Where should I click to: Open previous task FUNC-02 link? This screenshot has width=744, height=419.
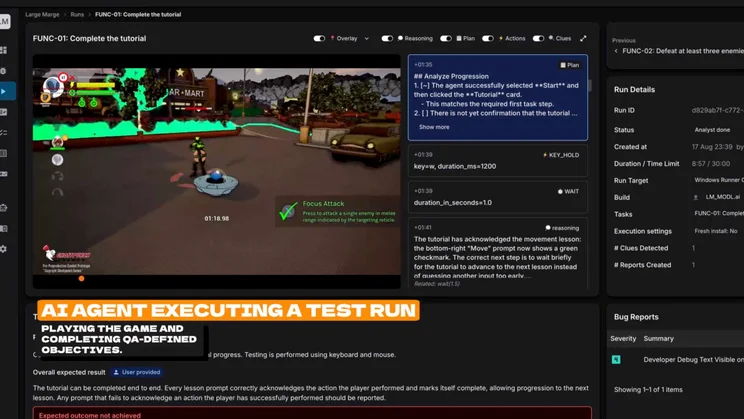coord(683,51)
